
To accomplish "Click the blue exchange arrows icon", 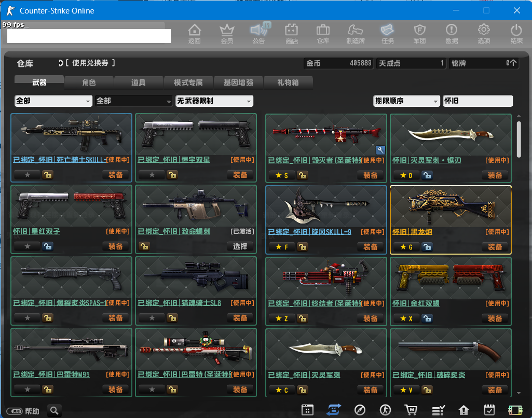I will tap(334, 410).
